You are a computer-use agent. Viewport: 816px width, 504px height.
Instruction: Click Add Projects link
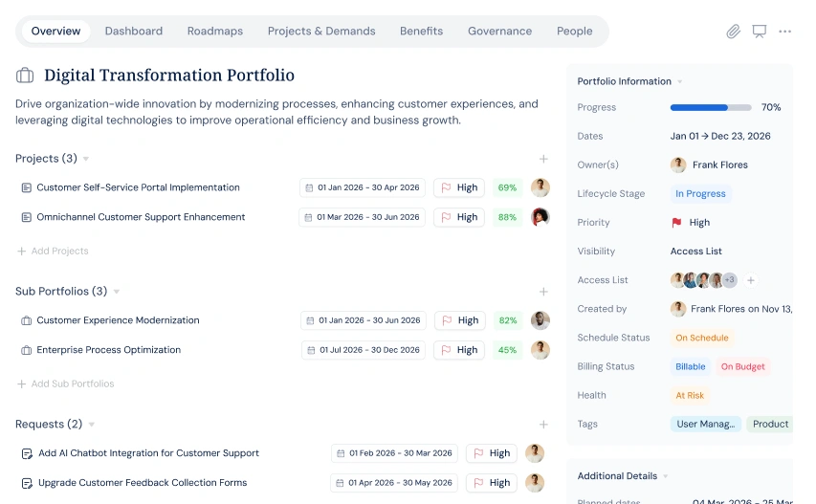53,252
